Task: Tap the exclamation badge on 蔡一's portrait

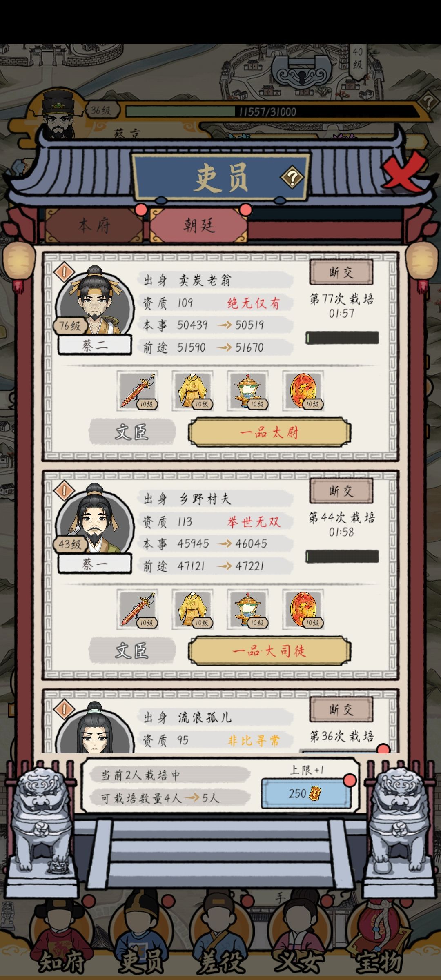Action: 64,491
